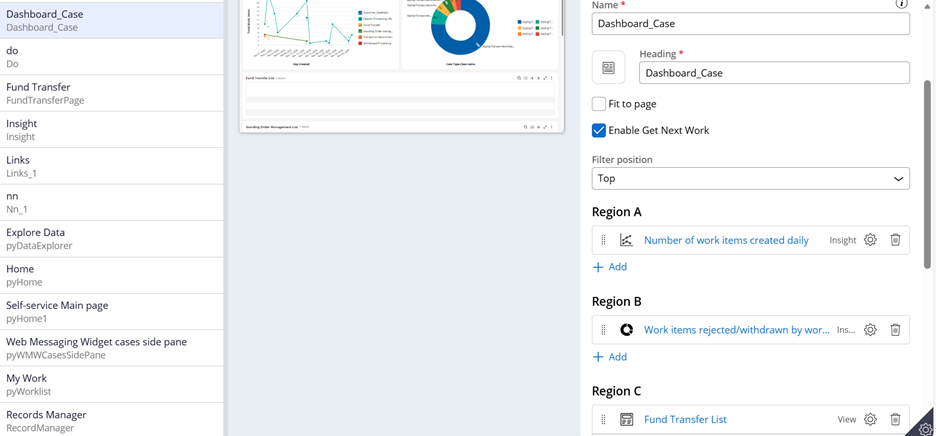Uncheck Enable Get Next Work
The height and width of the screenshot is (436, 936).
click(x=599, y=131)
